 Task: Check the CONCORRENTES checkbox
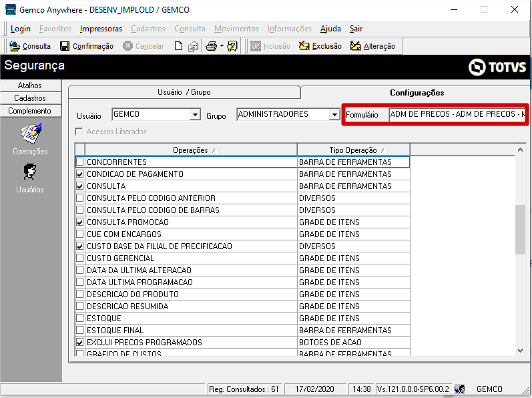click(79, 162)
